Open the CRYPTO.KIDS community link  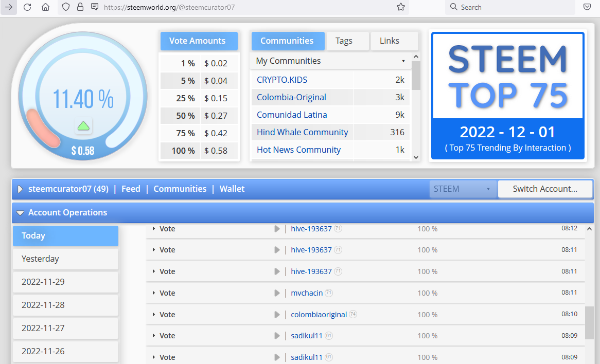pos(282,80)
